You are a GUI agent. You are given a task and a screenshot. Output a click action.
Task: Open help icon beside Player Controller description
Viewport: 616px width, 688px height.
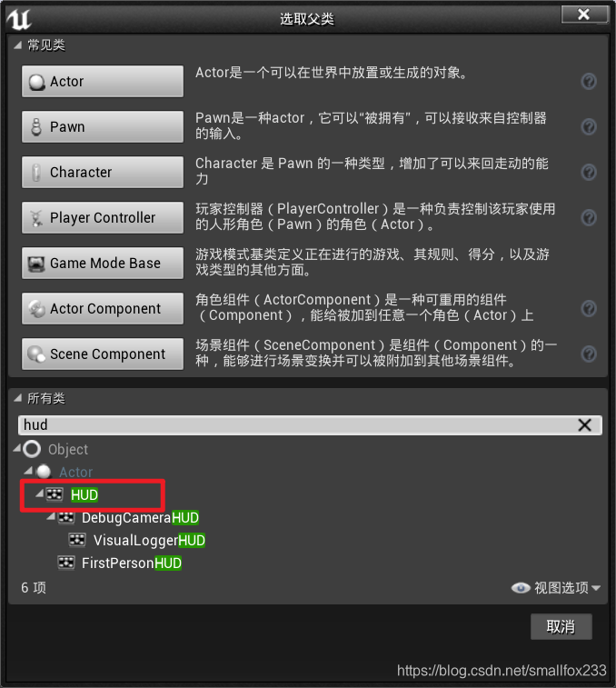[589, 217]
